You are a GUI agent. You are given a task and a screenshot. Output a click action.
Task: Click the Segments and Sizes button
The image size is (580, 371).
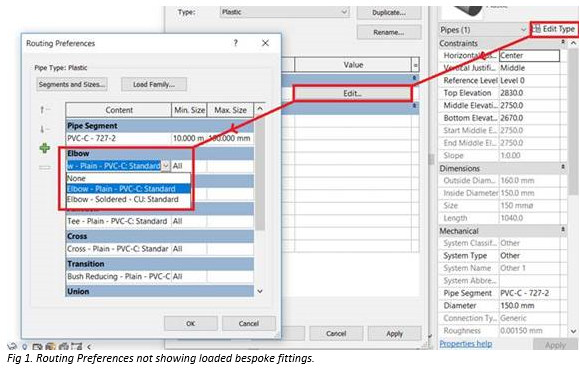pos(72,84)
